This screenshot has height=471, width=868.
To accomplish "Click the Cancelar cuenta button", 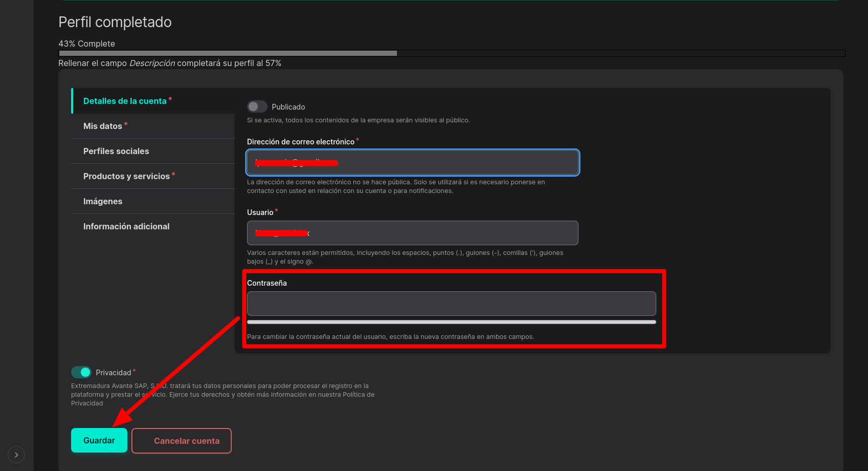I will [x=182, y=441].
